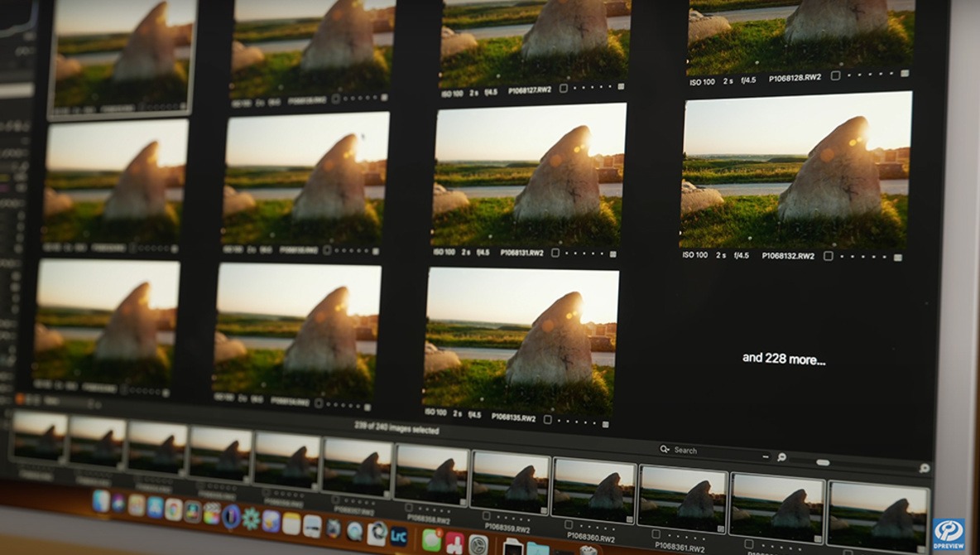
Task: Expand the stack via "and 228 more..."
Action: tap(784, 359)
